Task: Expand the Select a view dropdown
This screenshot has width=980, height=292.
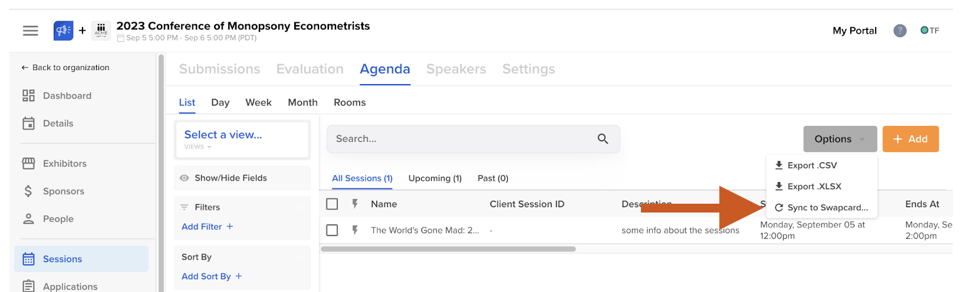Action: (x=242, y=140)
